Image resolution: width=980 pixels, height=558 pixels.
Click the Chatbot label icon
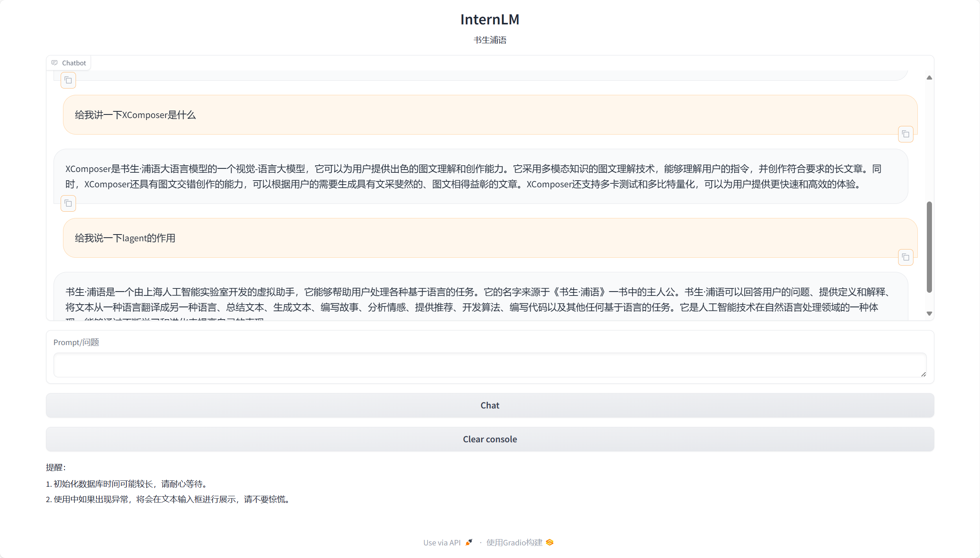coord(54,63)
